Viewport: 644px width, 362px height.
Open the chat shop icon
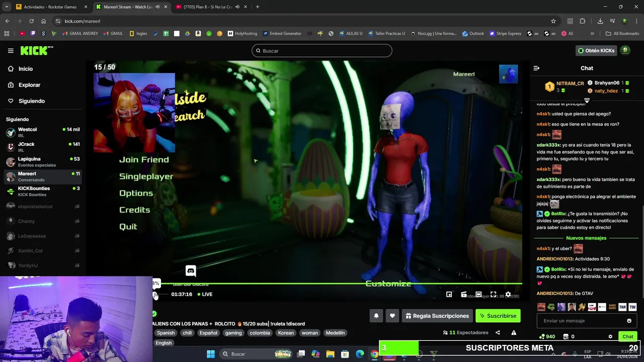click(566, 337)
